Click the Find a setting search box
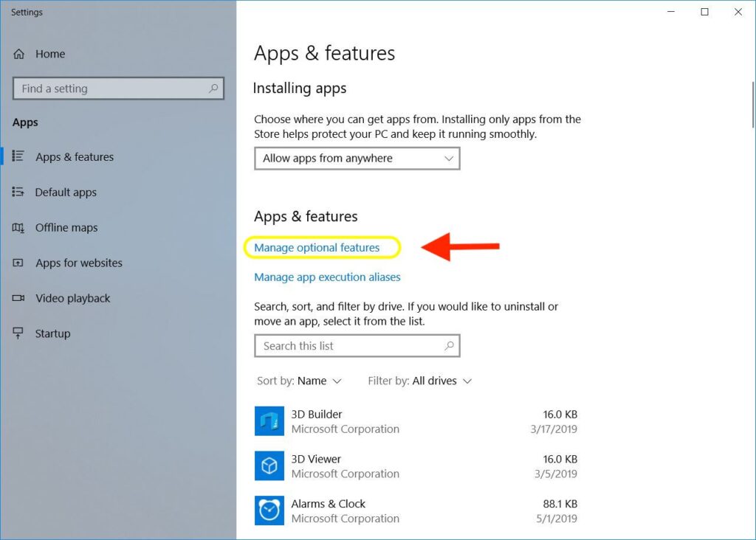This screenshot has height=540, width=756. [118, 88]
